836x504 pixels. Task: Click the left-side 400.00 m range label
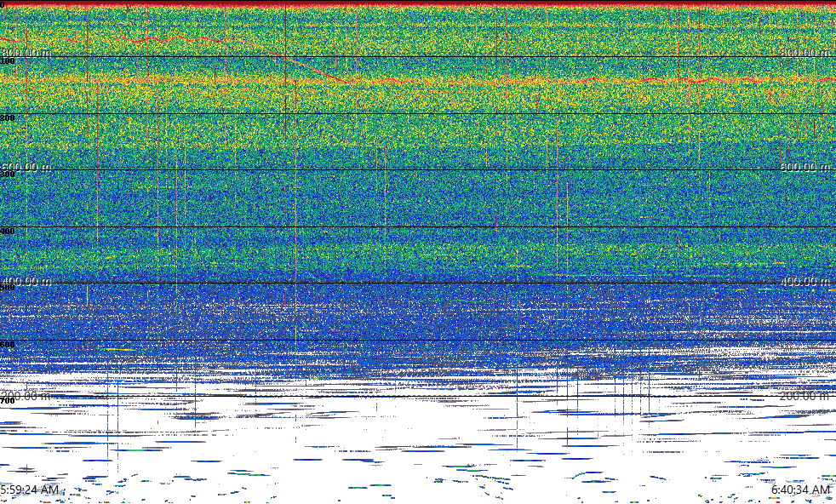(x=26, y=281)
